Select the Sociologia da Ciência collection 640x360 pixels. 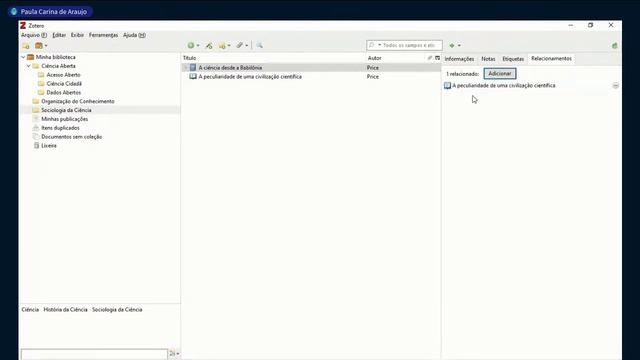66,110
